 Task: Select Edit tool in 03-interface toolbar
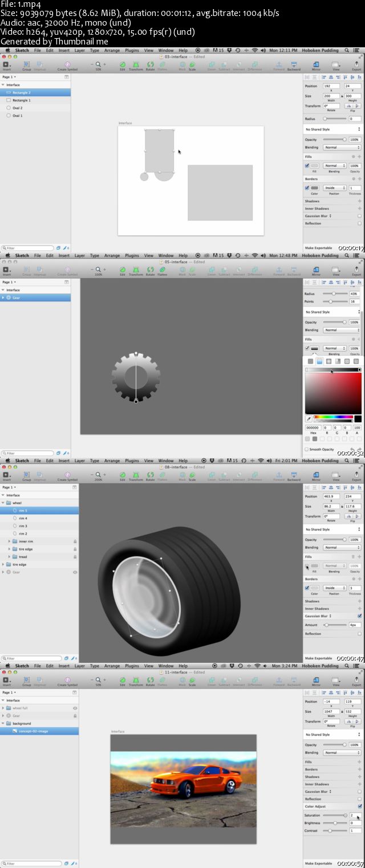click(x=123, y=65)
